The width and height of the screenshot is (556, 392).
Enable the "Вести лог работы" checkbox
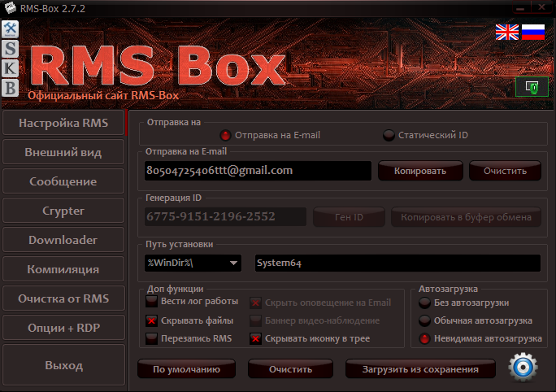tap(151, 302)
